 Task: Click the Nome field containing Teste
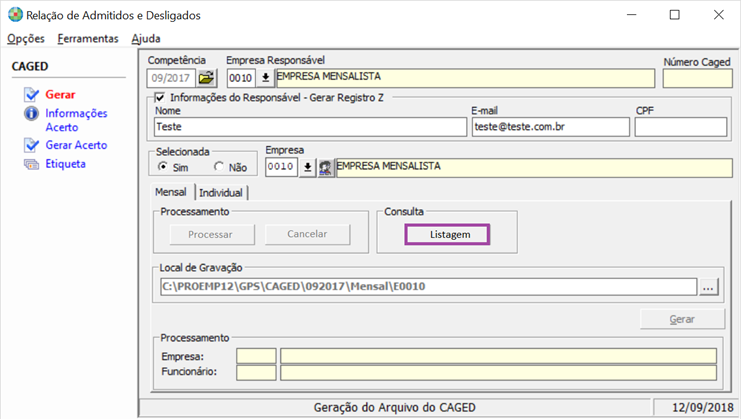point(310,127)
